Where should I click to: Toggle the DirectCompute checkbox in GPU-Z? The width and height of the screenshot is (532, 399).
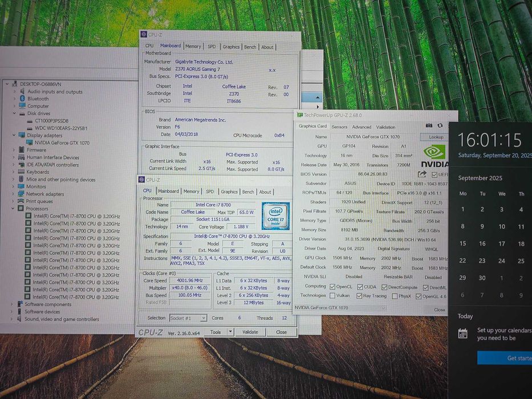(384, 287)
